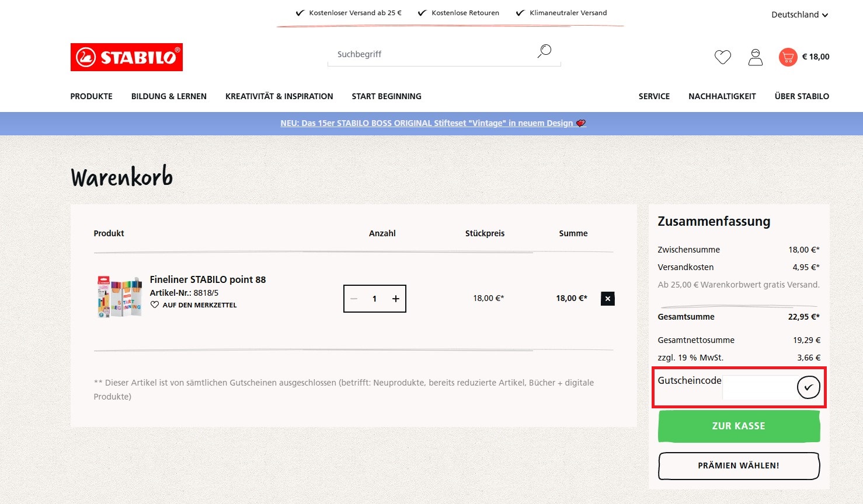Click the STABILO logo
Screen dimensions: 863x504
[x=127, y=57]
